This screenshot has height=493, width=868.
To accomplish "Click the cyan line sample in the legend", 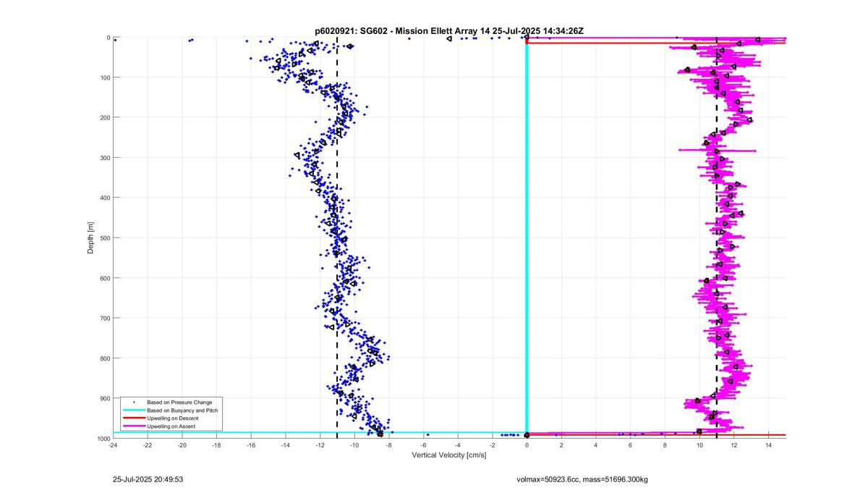I will [x=133, y=410].
